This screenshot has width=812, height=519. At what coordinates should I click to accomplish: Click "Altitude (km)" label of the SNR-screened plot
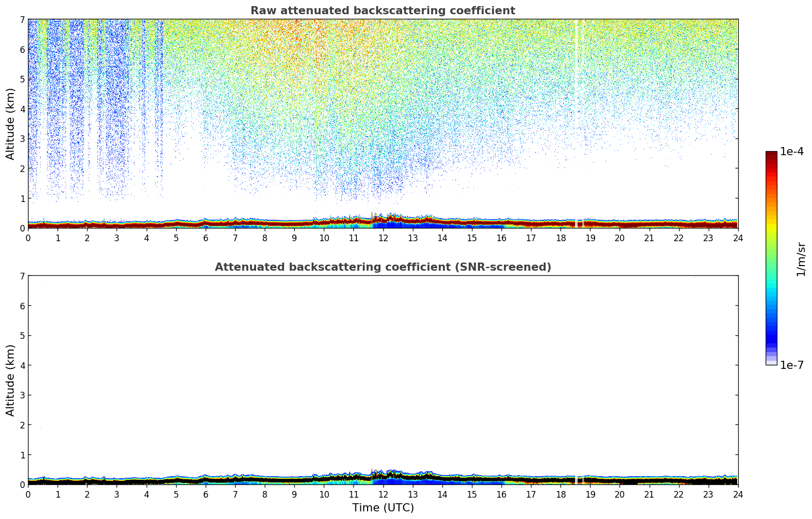coord(11,380)
